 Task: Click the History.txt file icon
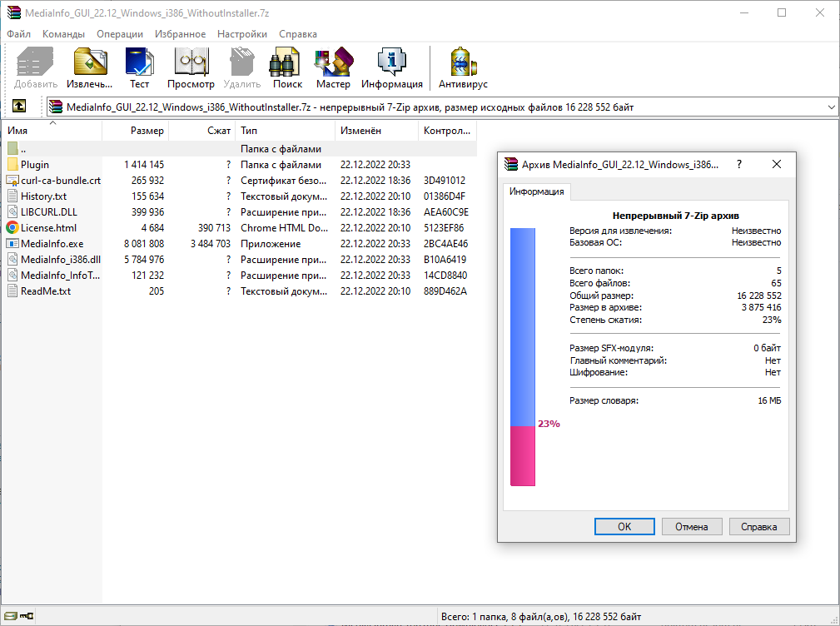[x=12, y=196]
